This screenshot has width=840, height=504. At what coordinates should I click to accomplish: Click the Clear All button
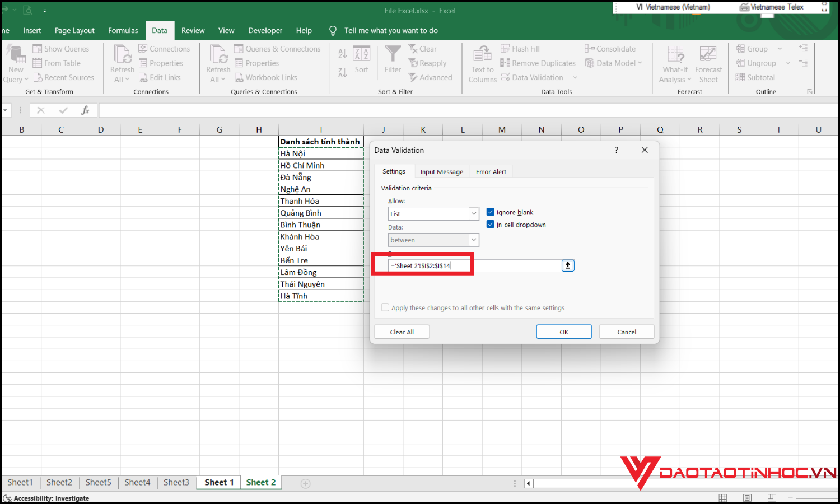tap(402, 331)
